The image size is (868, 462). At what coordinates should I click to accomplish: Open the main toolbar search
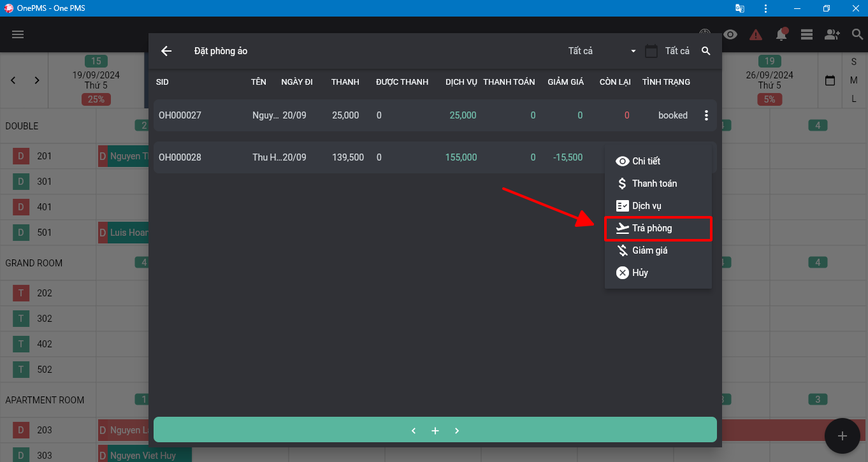[857, 34]
